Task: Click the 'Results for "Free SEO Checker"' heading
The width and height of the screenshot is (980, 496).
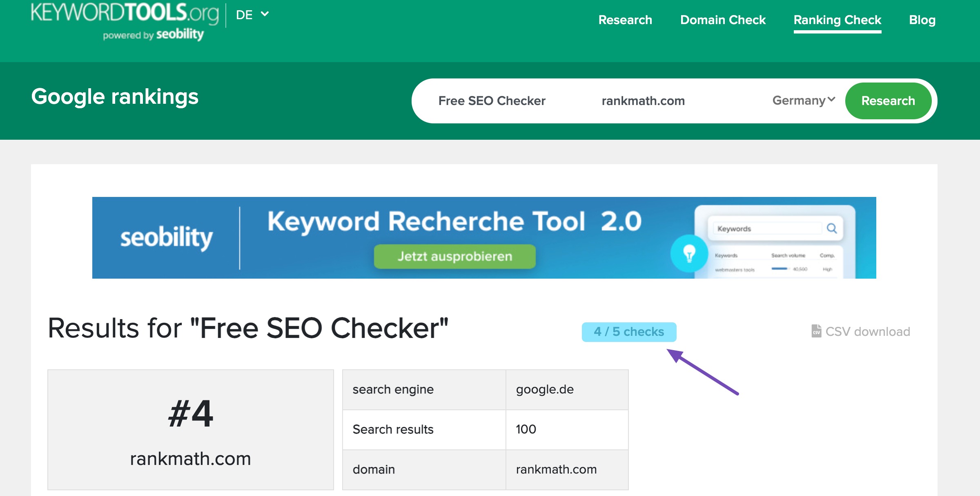Action: pyautogui.click(x=248, y=328)
